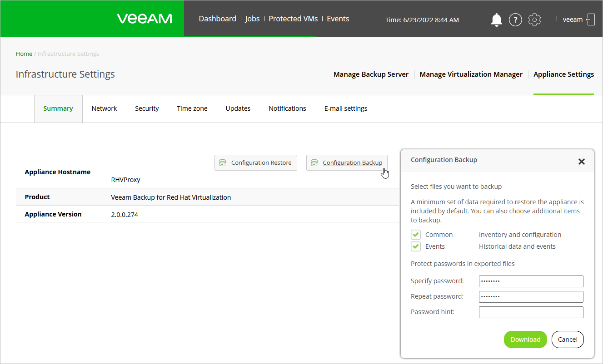The height and width of the screenshot is (364, 603).
Task: Click the Appliance Version row label
Action: tap(53, 214)
